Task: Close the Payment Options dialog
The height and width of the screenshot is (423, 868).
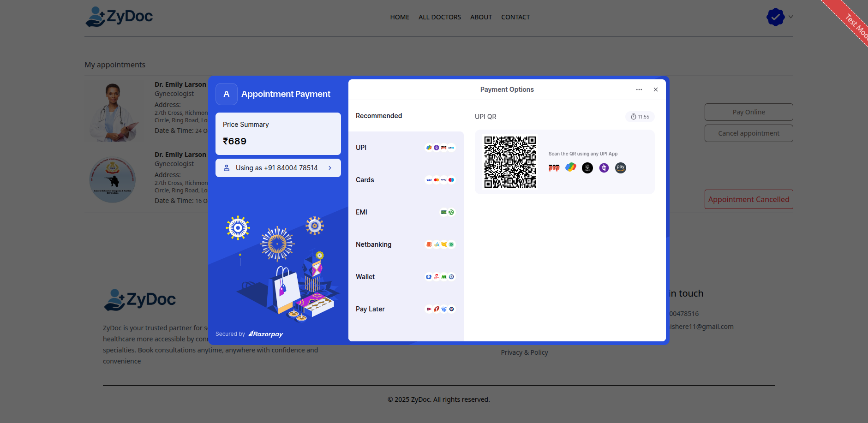Action: pyautogui.click(x=656, y=89)
